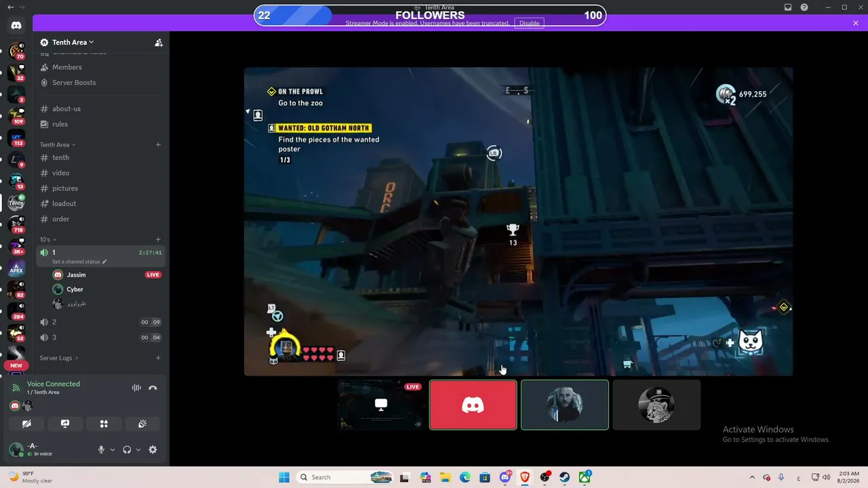Open Discord direct messages home icon
This screenshot has width=868, height=488.
pyautogui.click(x=16, y=26)
